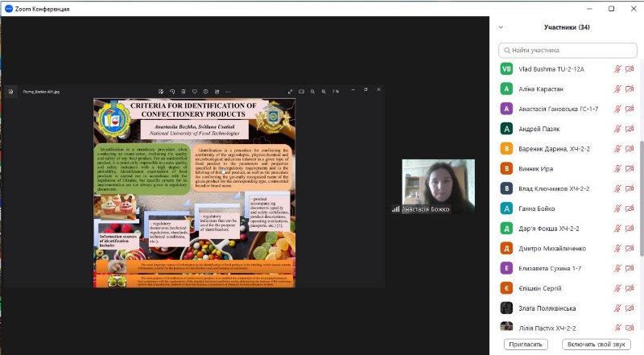This screenshot has width=644, height=355.
Task: Open the three-dots more options in photo viewer
Action: [x=228, y=91]
